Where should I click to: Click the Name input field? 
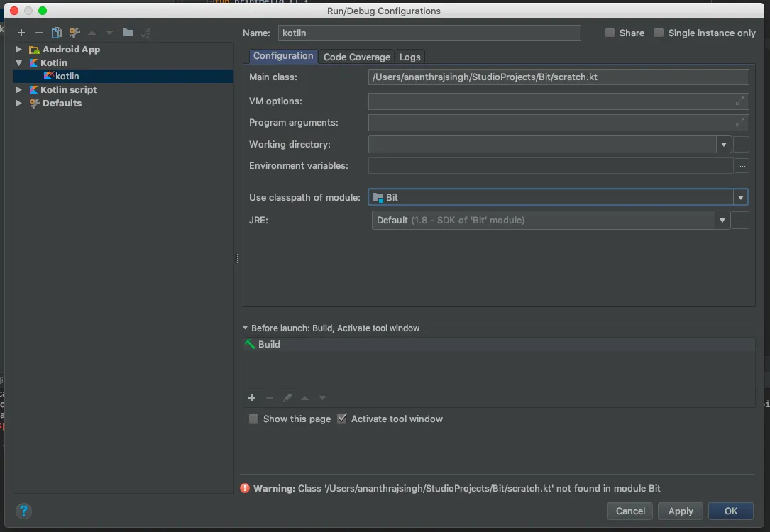point(429,33)
